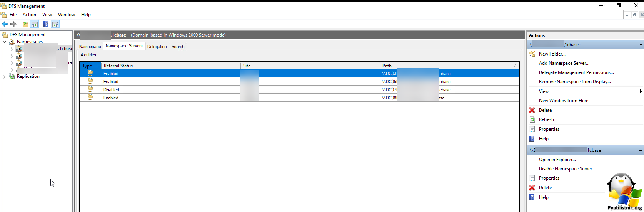Click the New Folder icon in Actions pane
This screenshot has height=212, width=644.
pyautogui.click(x=532, y=54)
